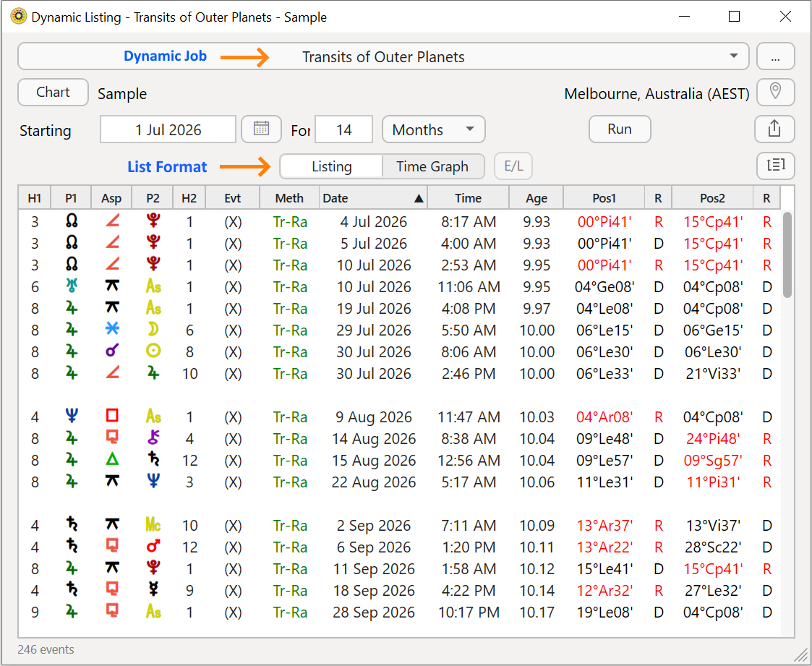812x666 pixels.
Task: Click the position cell 13°Ar37'
Action: click(x=604, y=525)
